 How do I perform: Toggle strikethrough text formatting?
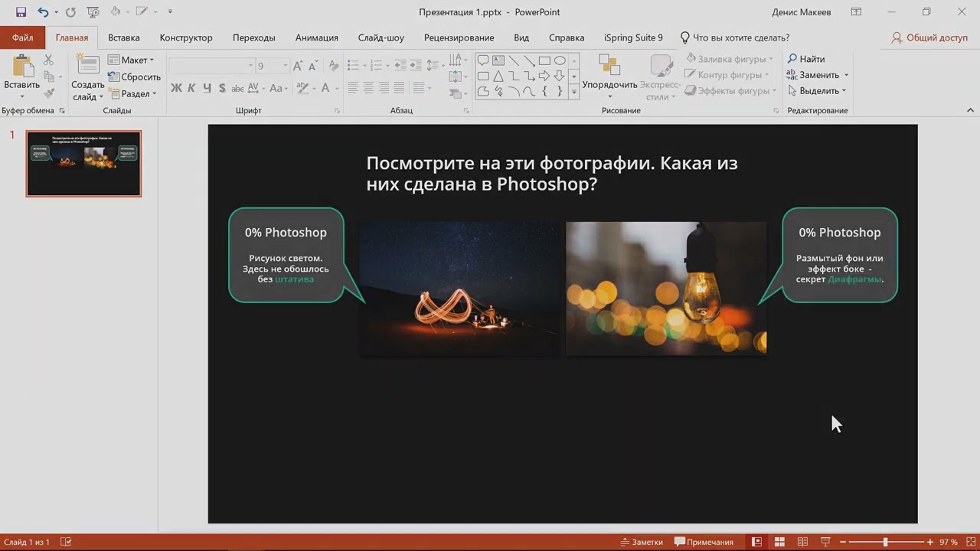[x=238, y=88]
